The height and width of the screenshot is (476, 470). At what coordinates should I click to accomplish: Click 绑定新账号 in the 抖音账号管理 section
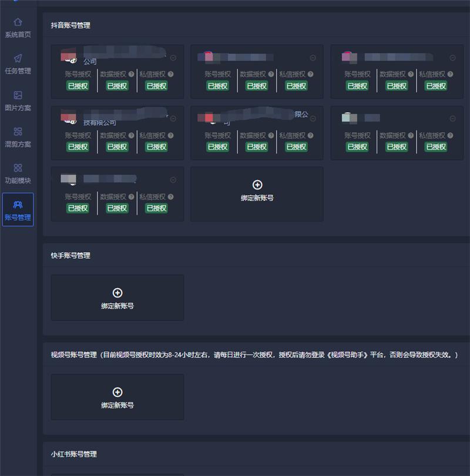point(257,194)
